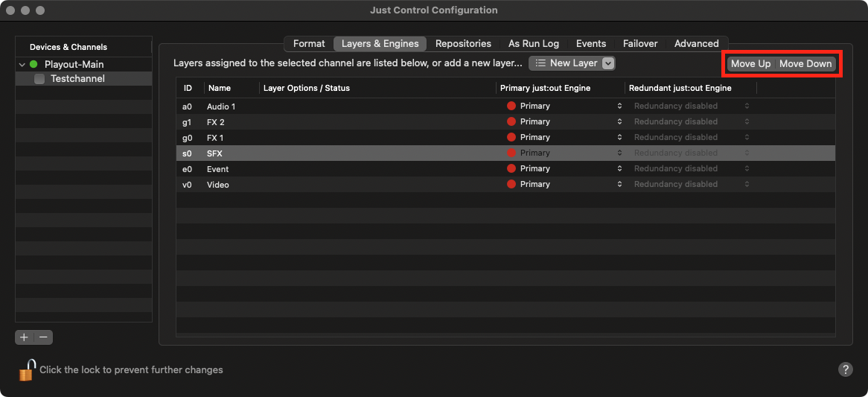This screenshot has width=868, height=397.
Task: Click the minus button to remove device
Action: tap(44, 337)
